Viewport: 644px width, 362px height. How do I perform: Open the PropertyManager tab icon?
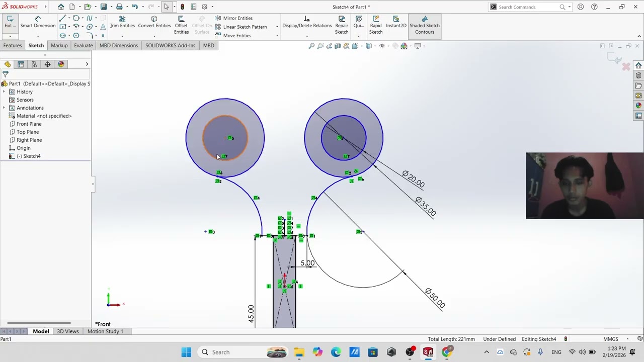pos(21,64)
